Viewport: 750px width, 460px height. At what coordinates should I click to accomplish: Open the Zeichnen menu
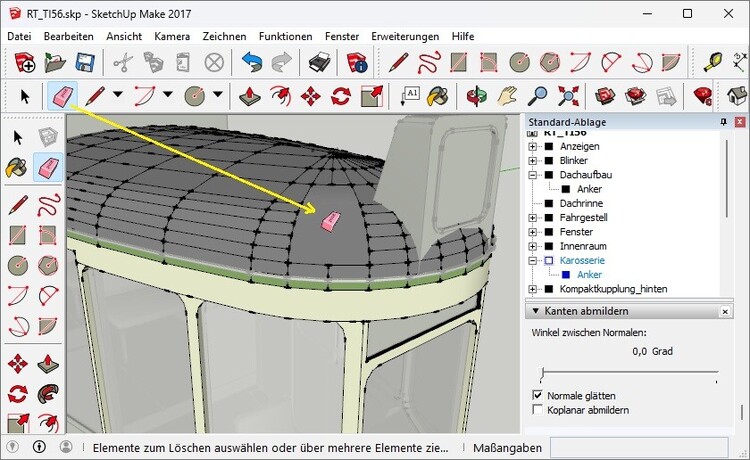(224, 36)
